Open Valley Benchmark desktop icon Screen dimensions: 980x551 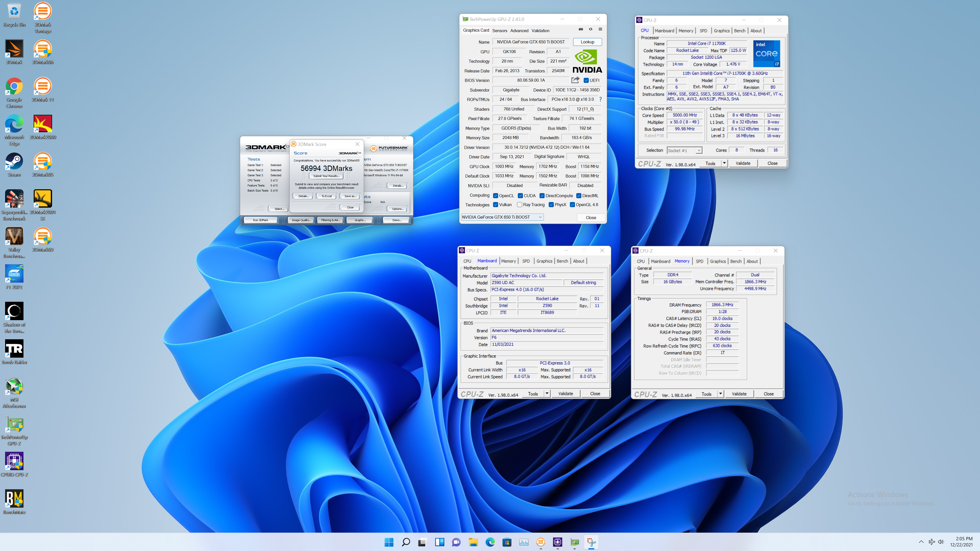point(14,243)
